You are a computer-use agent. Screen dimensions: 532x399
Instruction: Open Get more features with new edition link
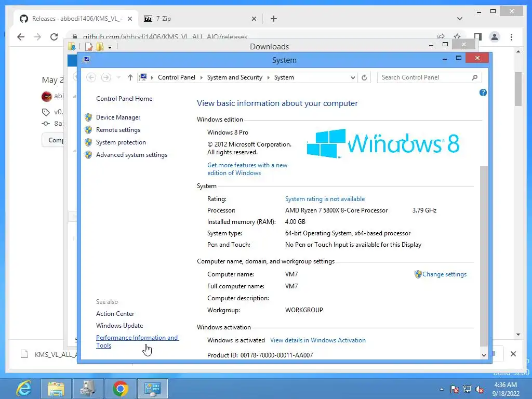click(x=247, y=169)
